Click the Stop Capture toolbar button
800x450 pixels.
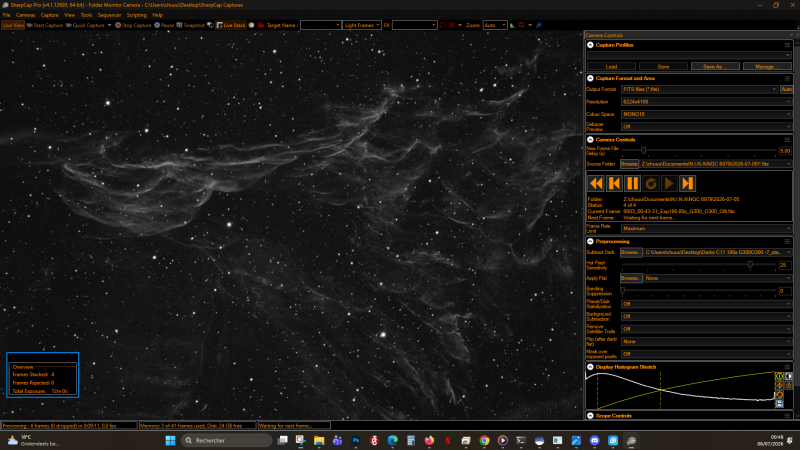point(133,25)
